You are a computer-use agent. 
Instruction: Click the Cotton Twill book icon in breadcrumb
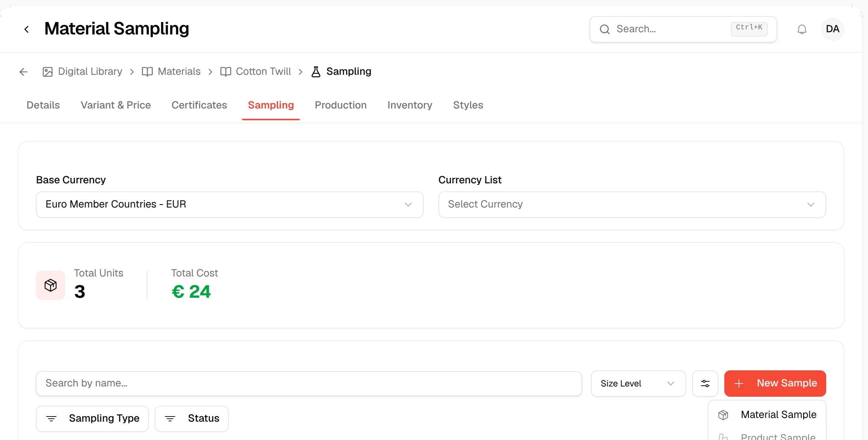[x=226, y=71]
